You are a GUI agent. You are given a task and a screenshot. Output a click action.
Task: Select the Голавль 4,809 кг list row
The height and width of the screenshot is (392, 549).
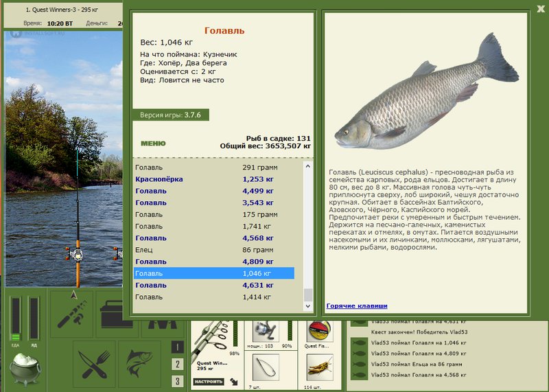(x=214, y=262)
